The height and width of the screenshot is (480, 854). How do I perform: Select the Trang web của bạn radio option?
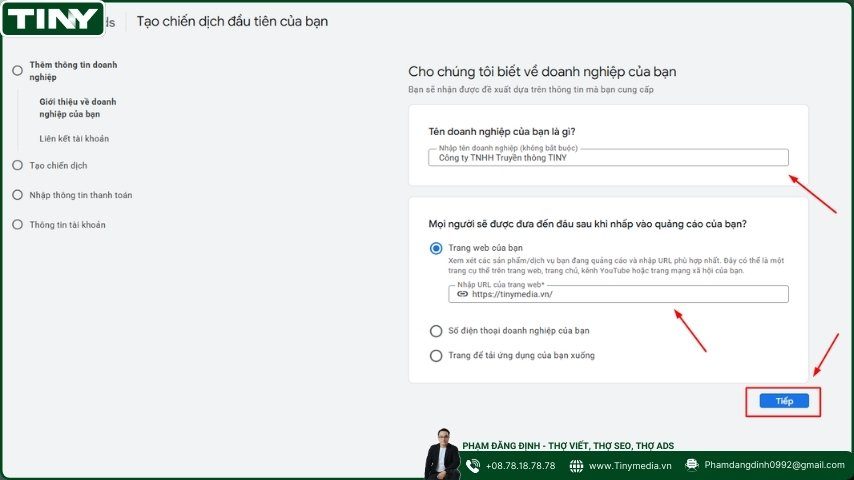pyautogui.click(x=435, y=248)
